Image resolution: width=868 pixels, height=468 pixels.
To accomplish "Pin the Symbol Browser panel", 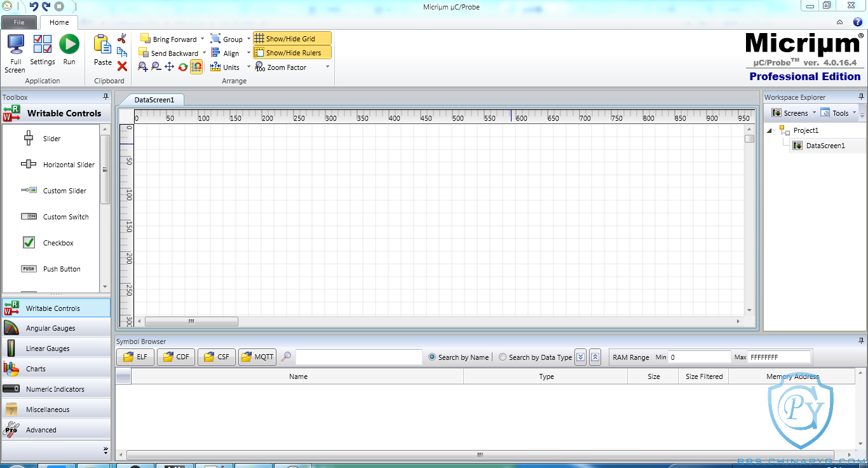I will [x=861, y=341].
